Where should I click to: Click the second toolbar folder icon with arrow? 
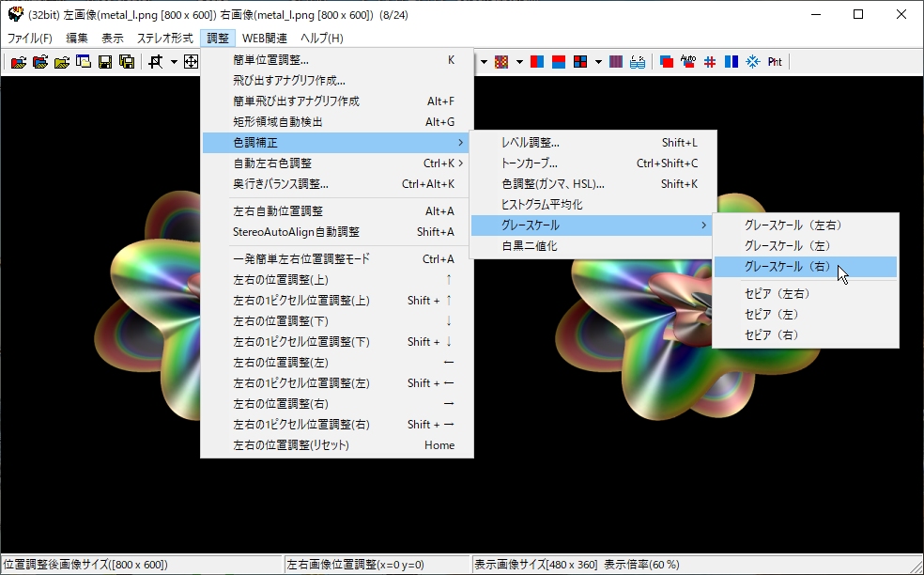coord(40,62)
